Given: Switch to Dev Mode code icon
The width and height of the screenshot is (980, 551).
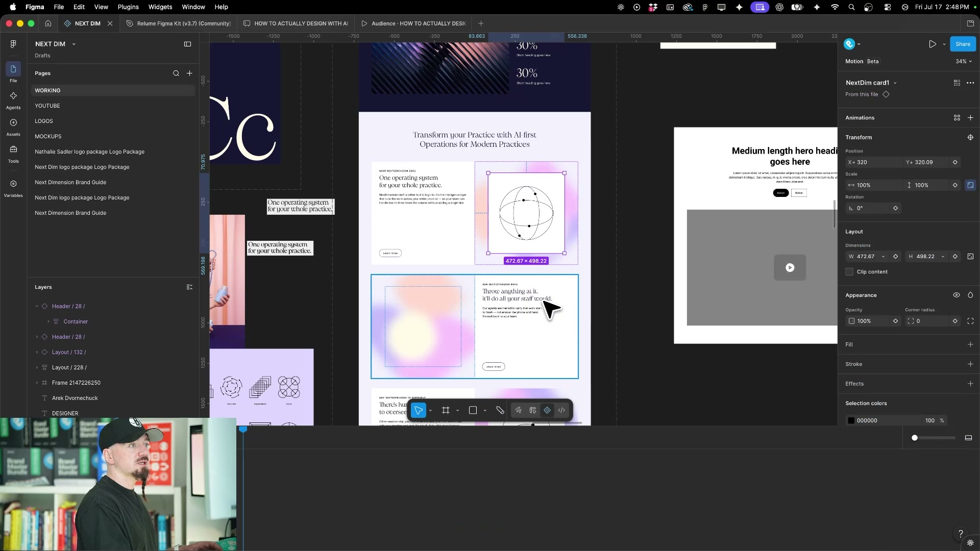Looking at the screenshot, I should pos(561,410).
